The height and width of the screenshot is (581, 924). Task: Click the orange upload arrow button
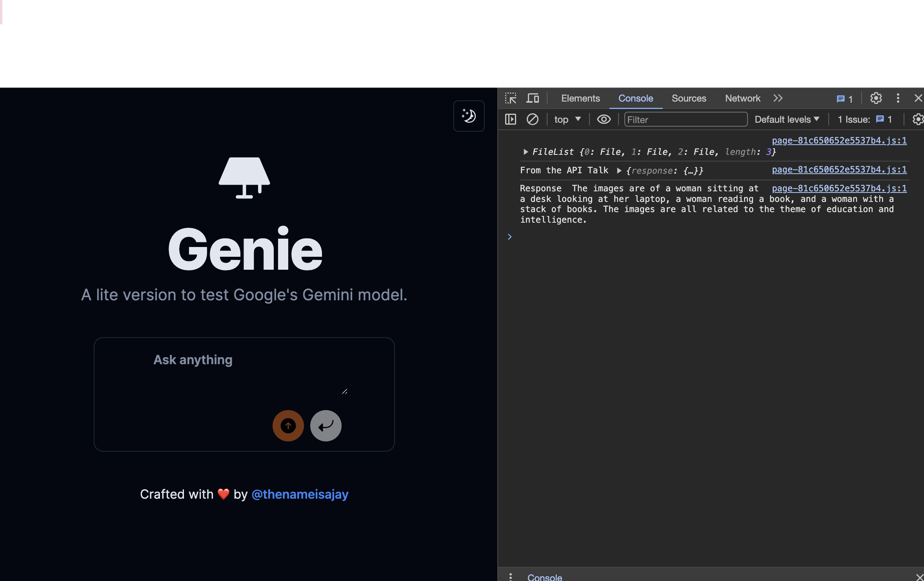point(288,425)
